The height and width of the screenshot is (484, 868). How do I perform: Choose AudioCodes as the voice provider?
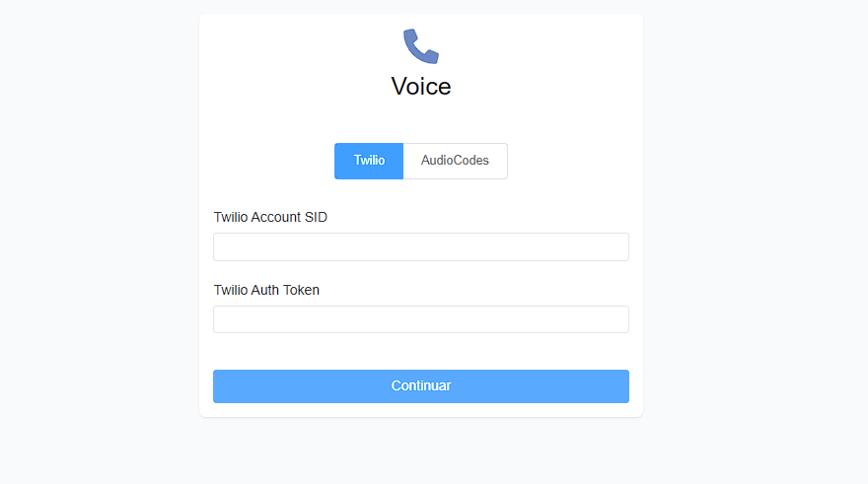click(455, 161)
